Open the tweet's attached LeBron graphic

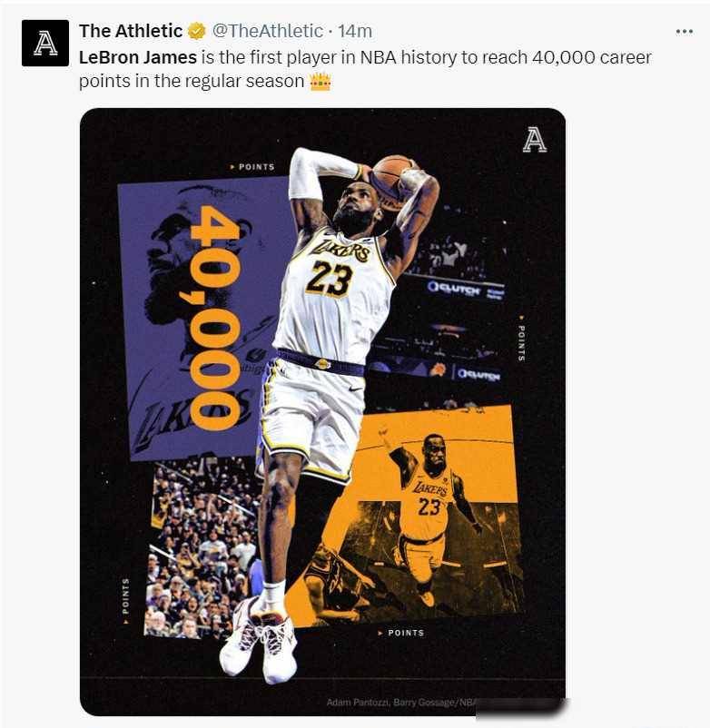tap(322, 412)
